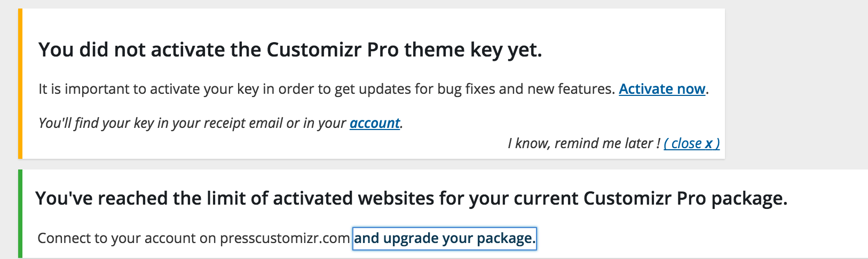Click the "You did not activate" heading
This screenshot has width=868, height=259.
pyautogui.click(x=290, y=50)
